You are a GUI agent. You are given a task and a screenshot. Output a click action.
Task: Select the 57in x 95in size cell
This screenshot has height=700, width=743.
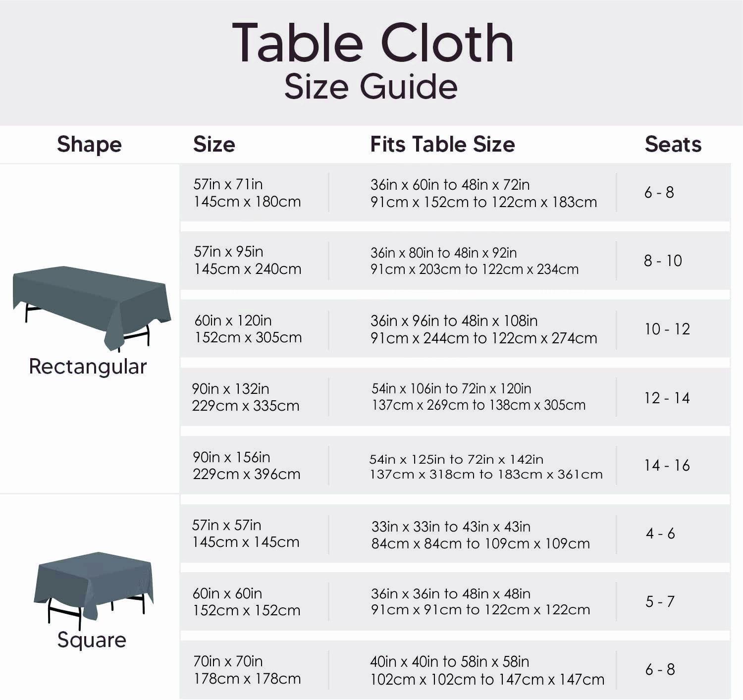tap(247, 260)
